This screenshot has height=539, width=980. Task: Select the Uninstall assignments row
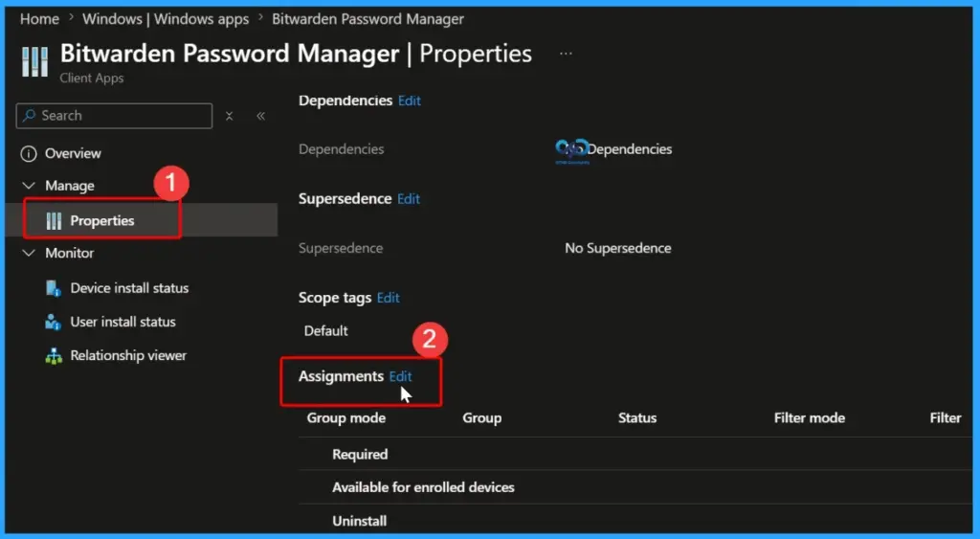635,521
